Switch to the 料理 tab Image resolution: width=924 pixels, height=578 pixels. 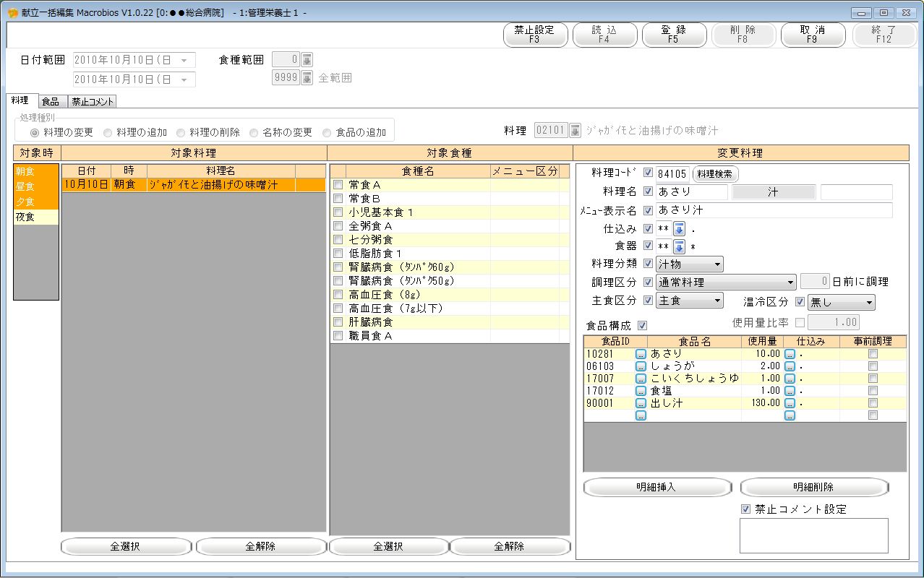pos(20,100)
